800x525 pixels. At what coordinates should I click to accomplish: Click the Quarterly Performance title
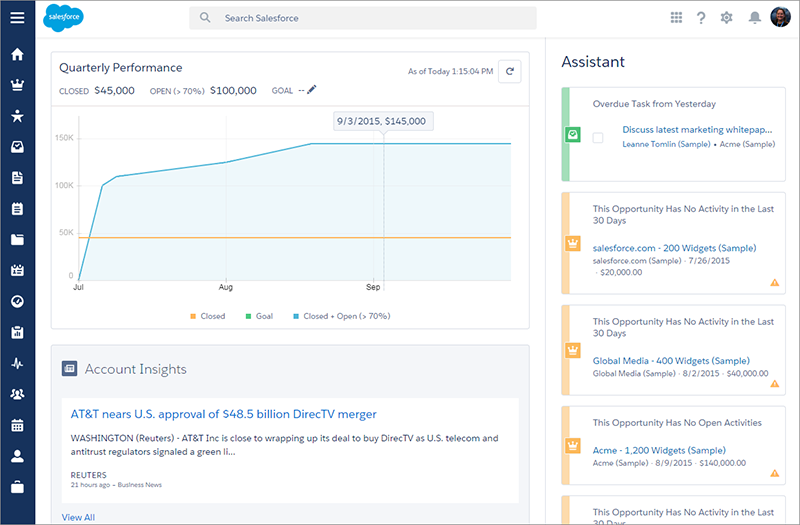120,68
